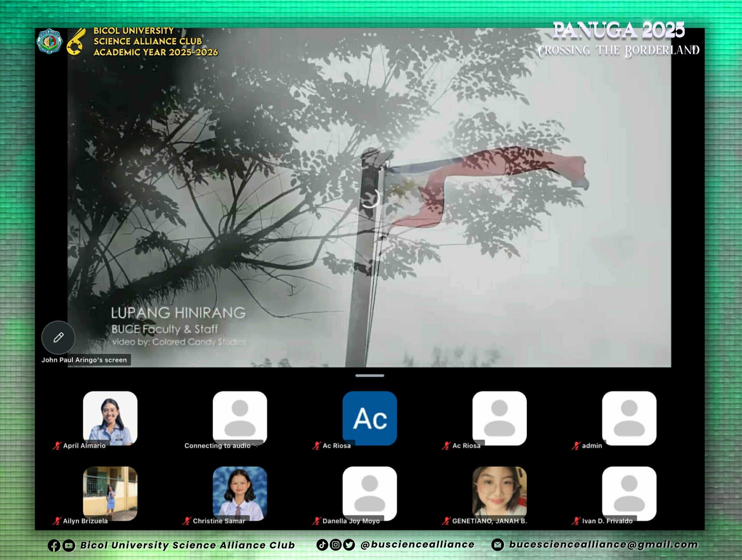Image resolution: width=742 pixels, height=560 pixels.
Task: Select Christine Samar's participant thumbnail
Action: [240, 493]
